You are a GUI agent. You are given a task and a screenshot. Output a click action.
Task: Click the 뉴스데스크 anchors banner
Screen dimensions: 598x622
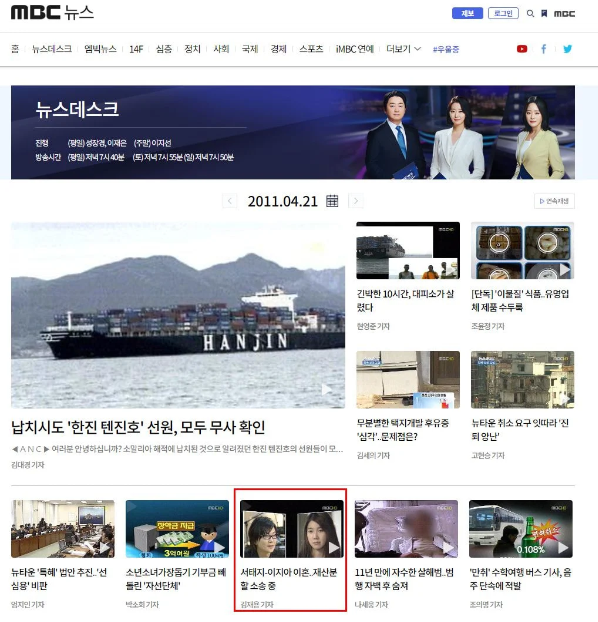click(293, 132)
